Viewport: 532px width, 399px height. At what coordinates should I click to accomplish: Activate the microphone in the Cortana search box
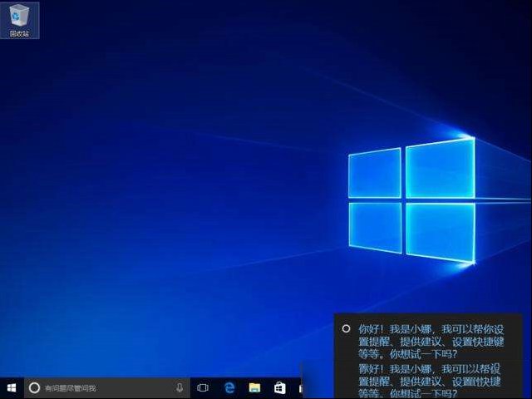tap(180, 388)
